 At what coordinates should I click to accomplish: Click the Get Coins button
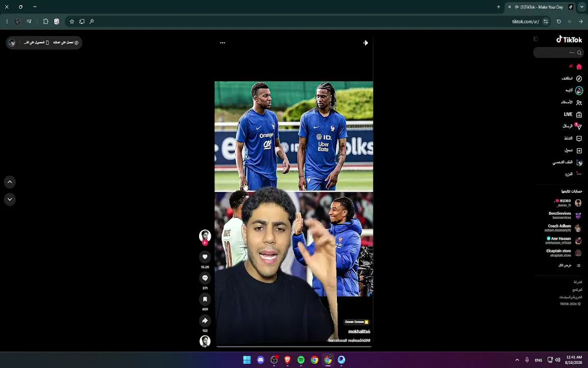coord(66,43)
